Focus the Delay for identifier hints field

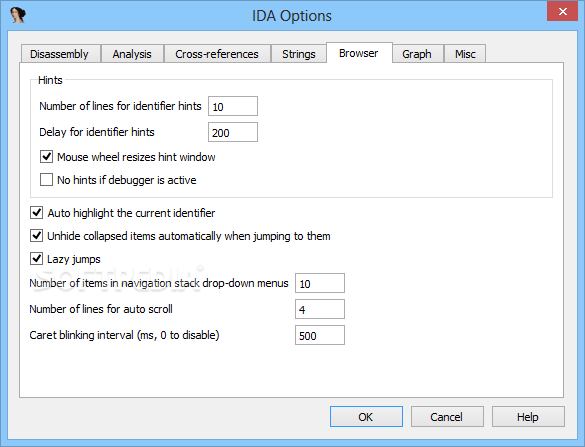coord(233,132)
